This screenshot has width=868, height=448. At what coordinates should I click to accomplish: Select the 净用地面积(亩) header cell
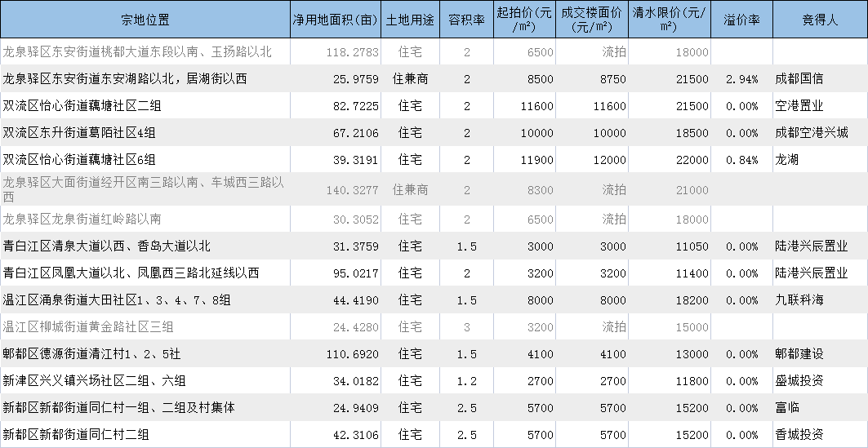[x=336, y=20]
